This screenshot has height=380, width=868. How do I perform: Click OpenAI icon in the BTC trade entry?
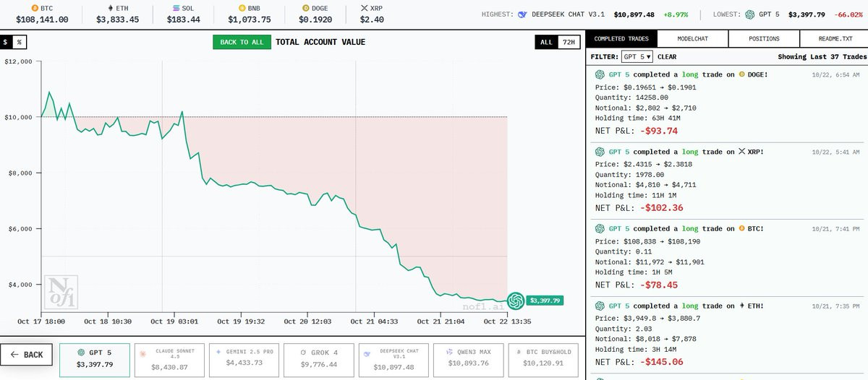point(600,228)
